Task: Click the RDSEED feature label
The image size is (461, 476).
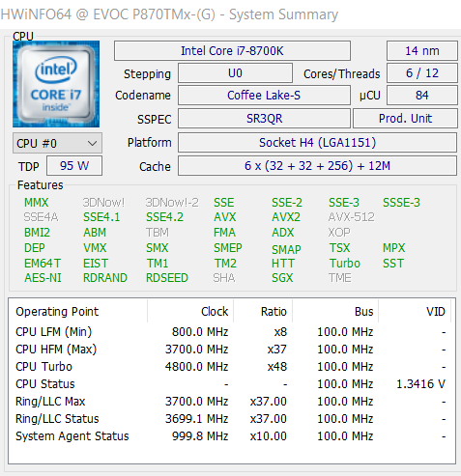Action: (167, 278)
